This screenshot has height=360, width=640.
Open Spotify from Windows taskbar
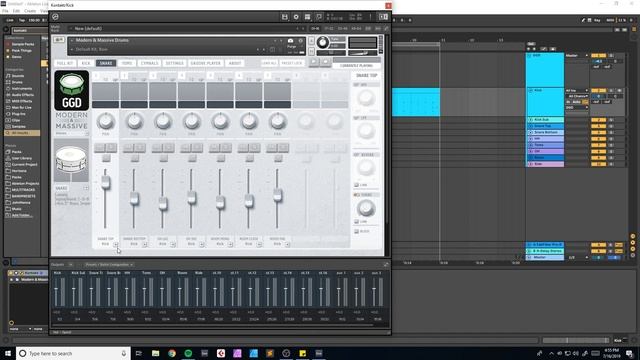pos(188,353)
